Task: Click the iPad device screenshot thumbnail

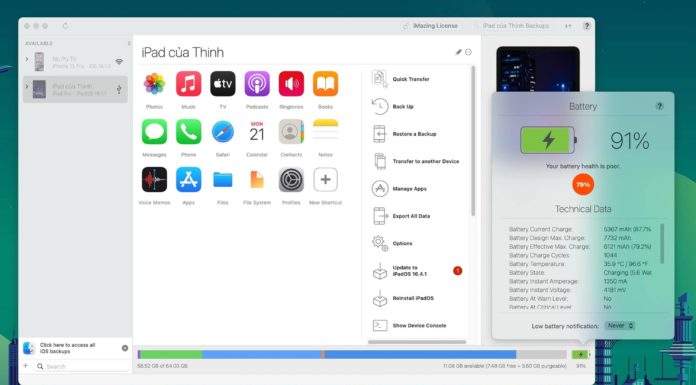Action: (538, 69)
